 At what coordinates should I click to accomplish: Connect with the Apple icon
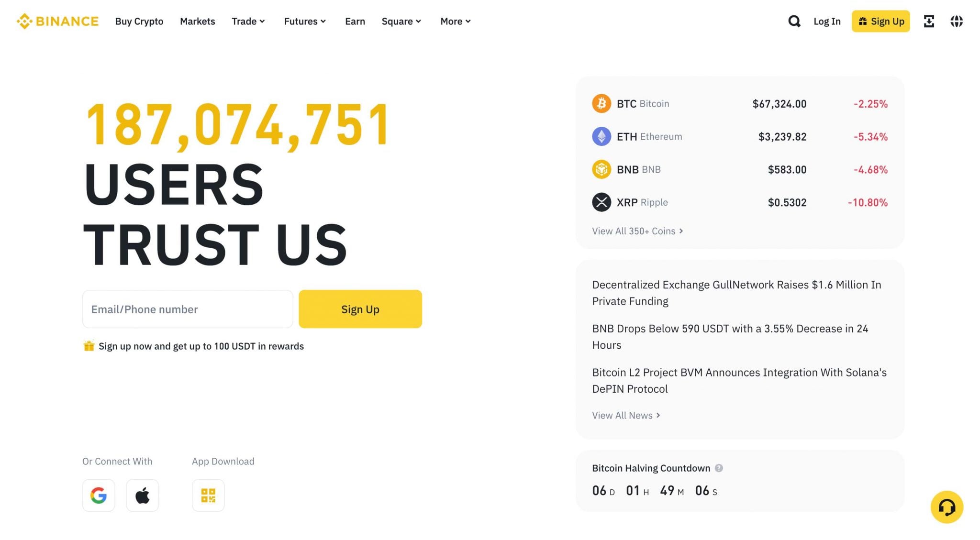[142, 495]
